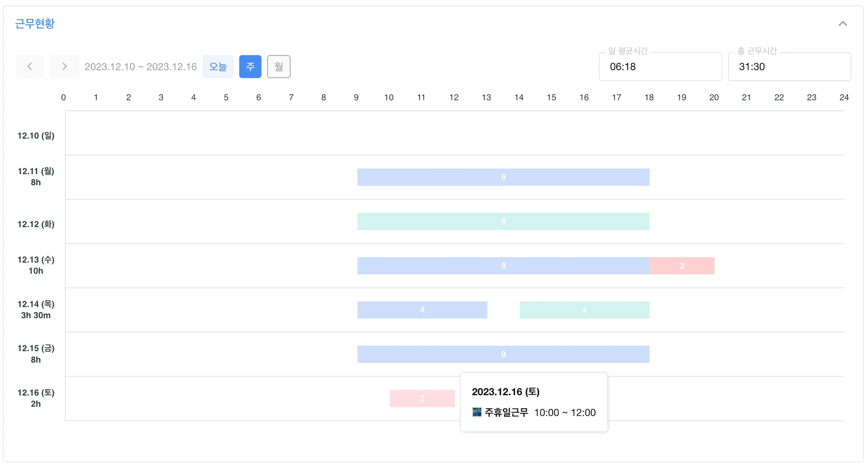The image size is (868, 465).
Task: Click Friday 12.15 blue 9-hour bar
Action: tap(503, 354)
